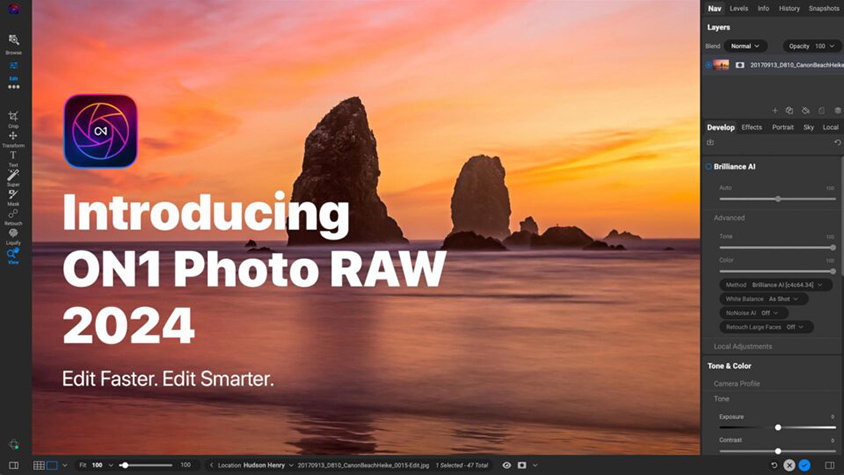844x475 pixels.
Task: Click the blue checkmark done button
Action: tap(804, 465)
